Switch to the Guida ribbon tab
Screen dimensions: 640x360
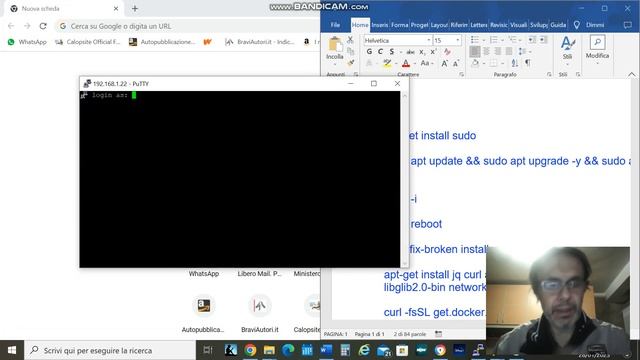558,25
